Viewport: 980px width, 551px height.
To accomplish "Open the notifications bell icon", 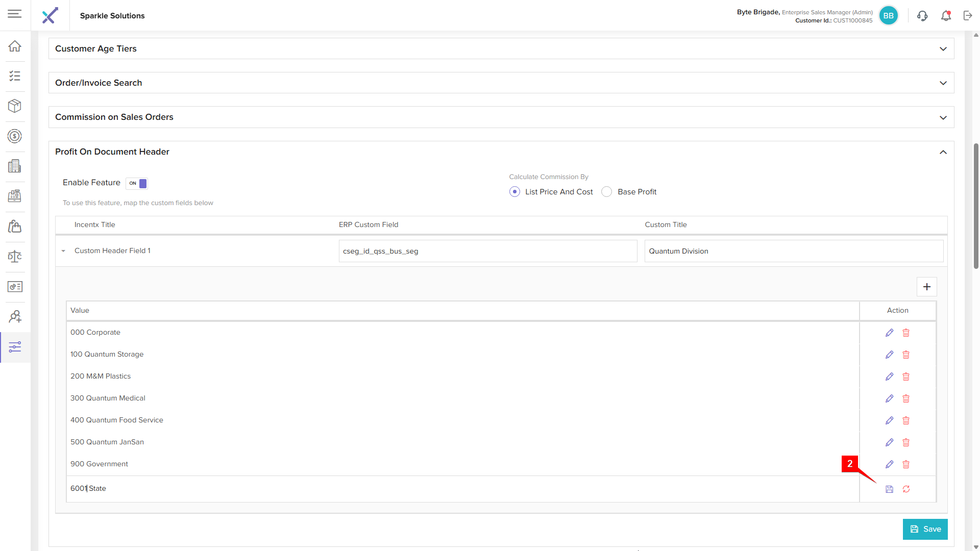I will tap(946, 16).
